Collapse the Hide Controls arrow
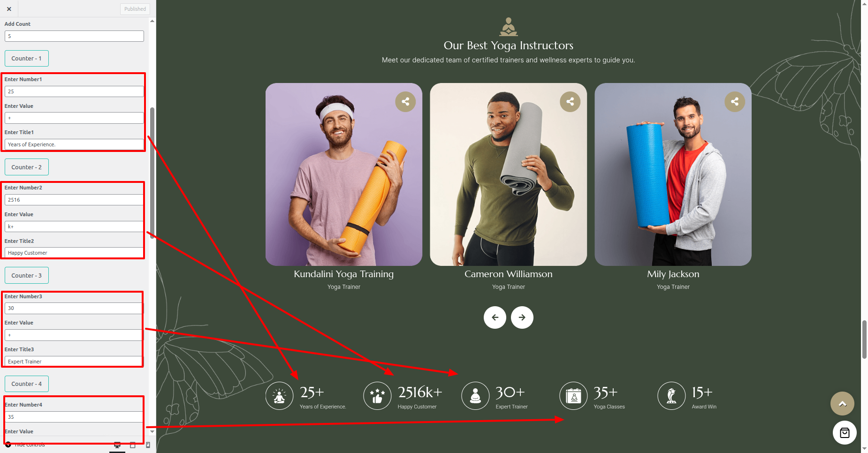Screen dimensions: 868x453 [x=8, y=445]
